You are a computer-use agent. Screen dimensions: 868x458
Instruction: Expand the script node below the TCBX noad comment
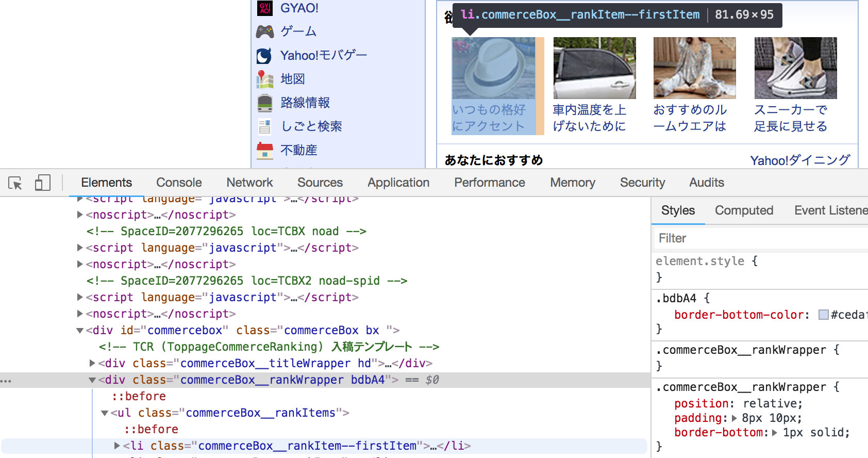click(80, 248)
